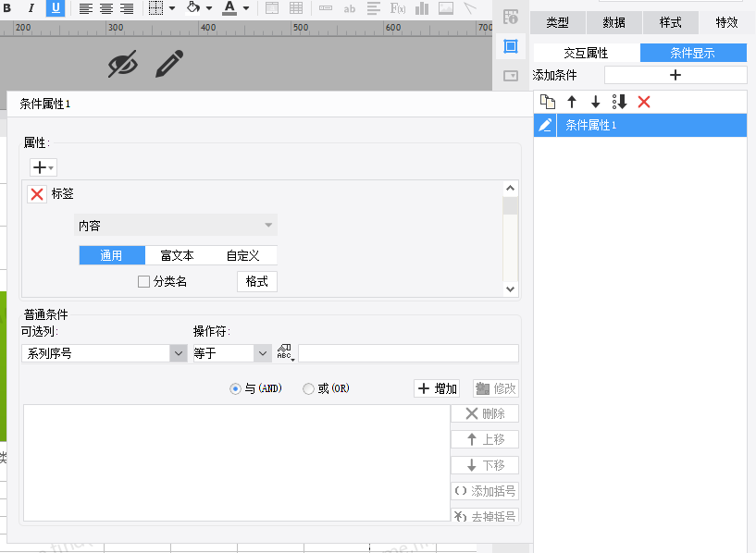Select the 富文本 option
756x553 pixels.
pos(178,255)
